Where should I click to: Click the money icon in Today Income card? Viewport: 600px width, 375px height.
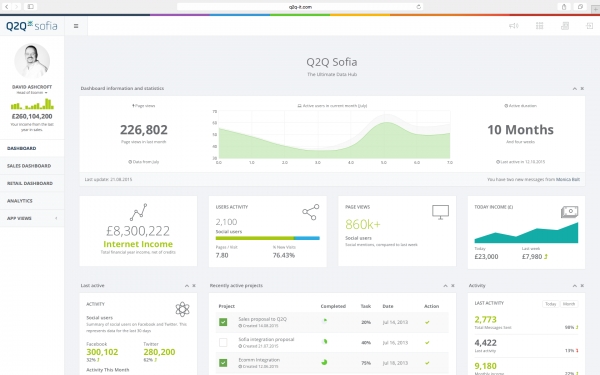[569, 212]
